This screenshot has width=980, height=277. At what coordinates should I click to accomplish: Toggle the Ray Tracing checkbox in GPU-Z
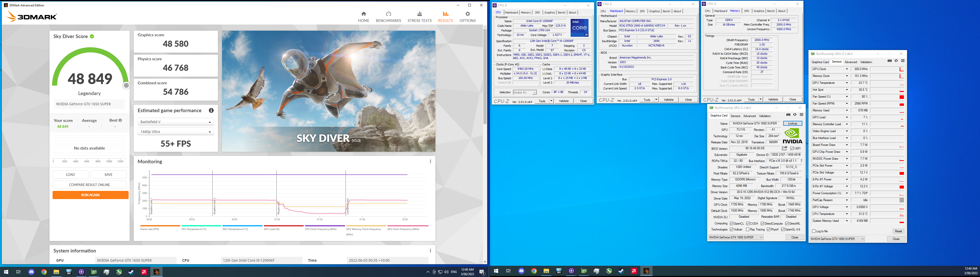coord(748,230)
